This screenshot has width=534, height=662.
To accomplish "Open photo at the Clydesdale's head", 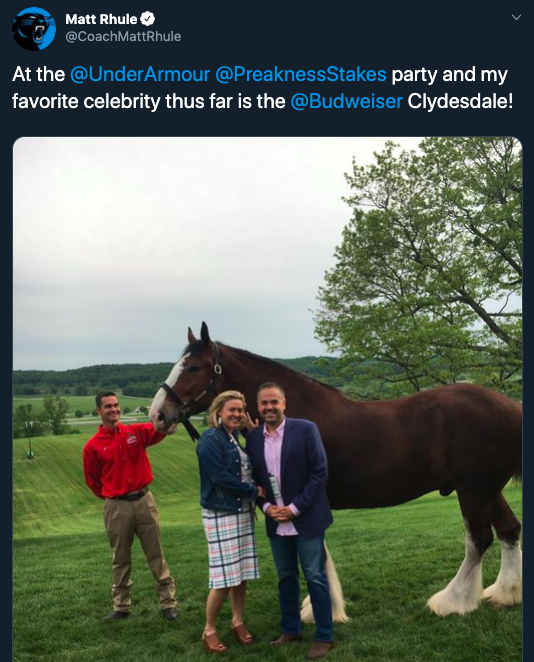I will [184, 380].
